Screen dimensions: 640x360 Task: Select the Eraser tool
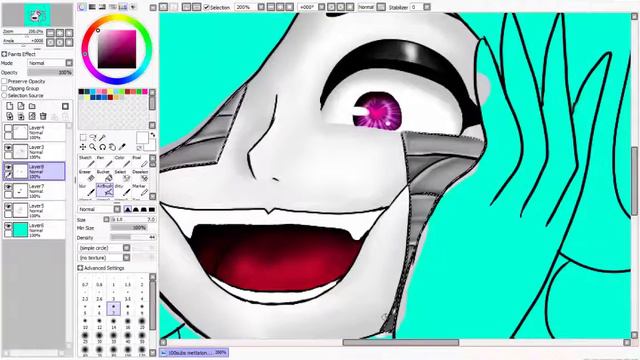[87, 176]
